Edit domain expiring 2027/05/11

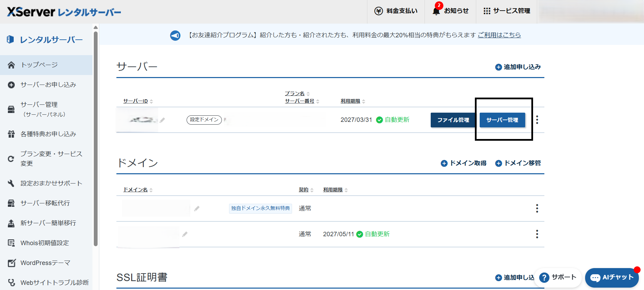click(x=185, y=234)
